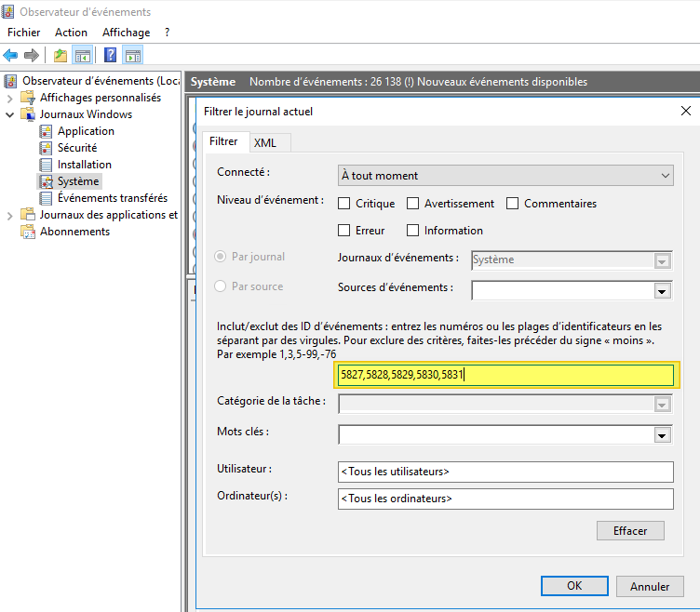The height and width of the screenshot is (612, 700).
Task: Expand the Affichages personnalisés tree node
Action: 10,98
